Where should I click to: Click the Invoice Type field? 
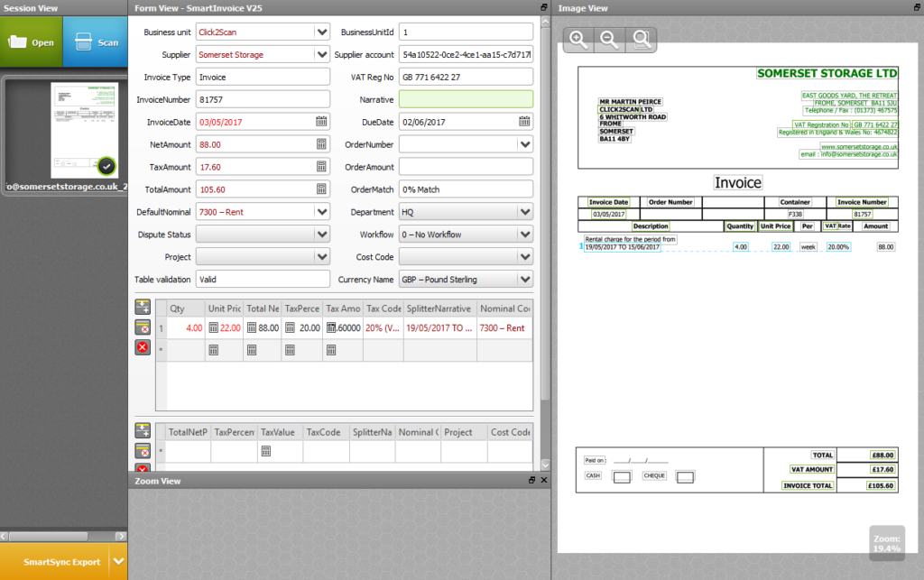point(263,78)
